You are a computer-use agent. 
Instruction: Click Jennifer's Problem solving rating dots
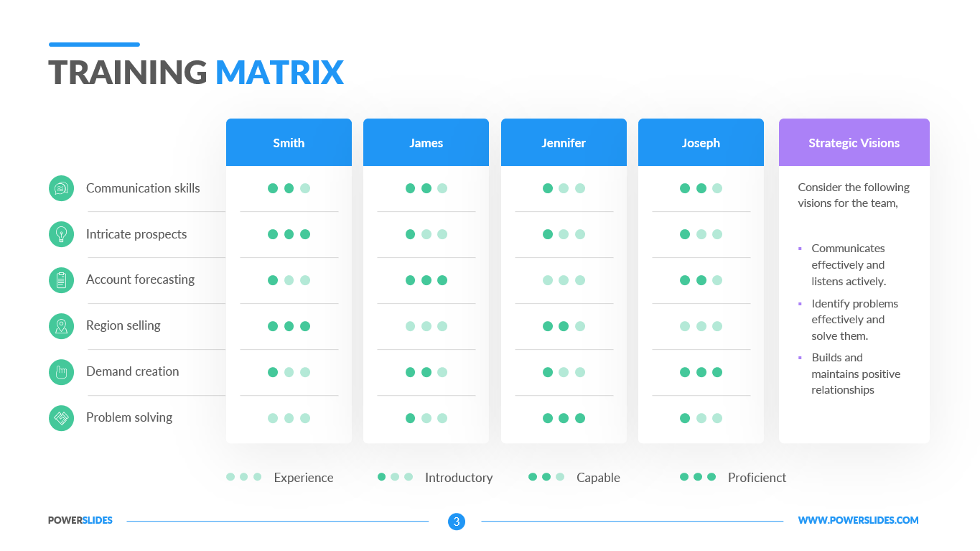pyautogui.click(x=564, y=418)
